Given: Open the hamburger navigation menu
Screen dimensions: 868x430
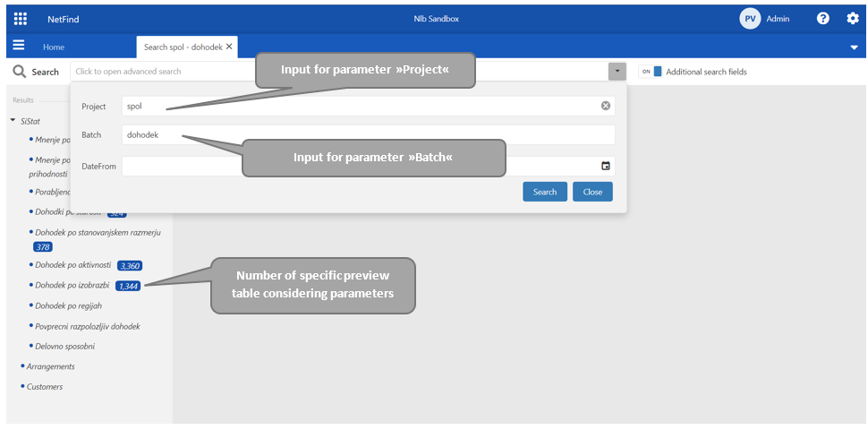Looking at the screenshot, I should tap(19, 46).
